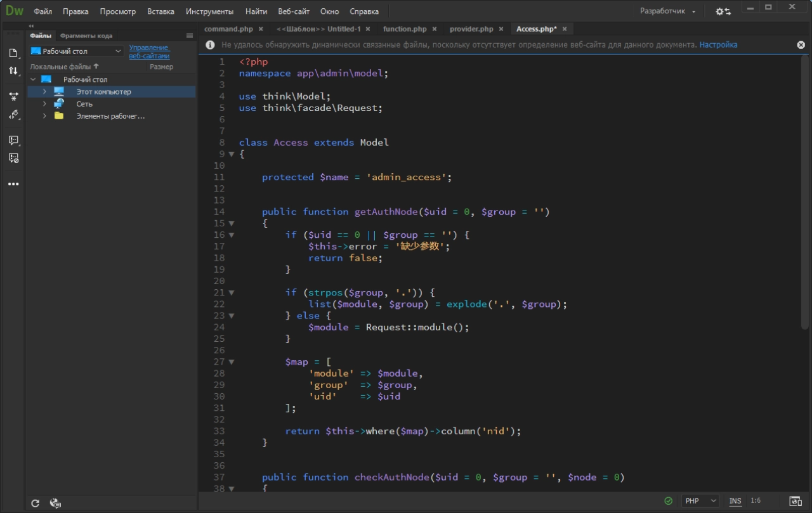Close the Access.php tab

[565, 29]
